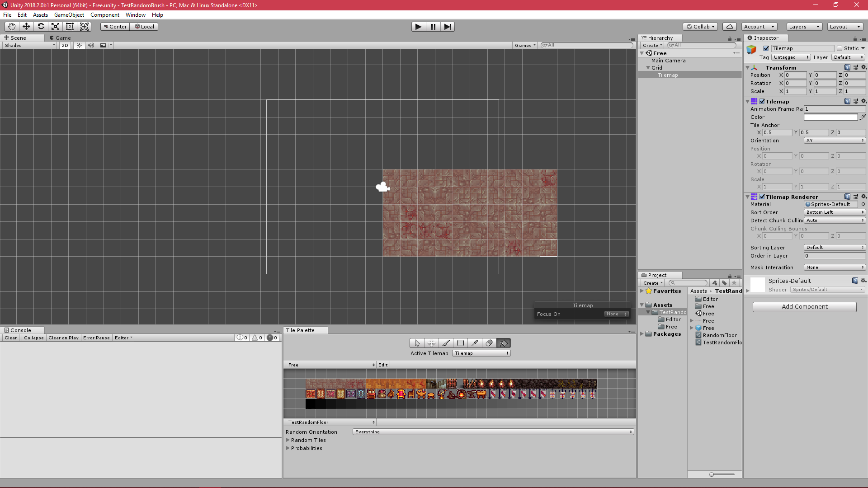Toggle scene lighting sun icon
868x488 pixels.
point(79,45)
